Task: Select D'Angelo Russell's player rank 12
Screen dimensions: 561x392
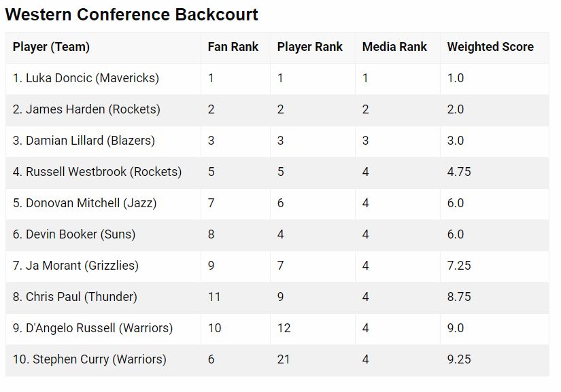Action: coord(284,328)
